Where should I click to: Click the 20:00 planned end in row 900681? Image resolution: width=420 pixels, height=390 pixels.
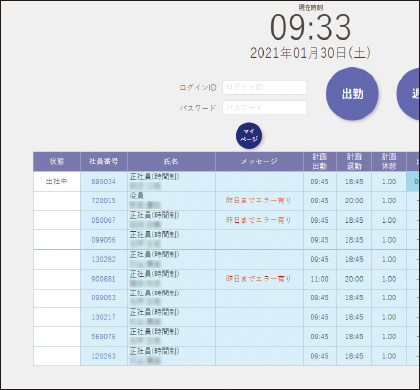(x=354, y=279)
